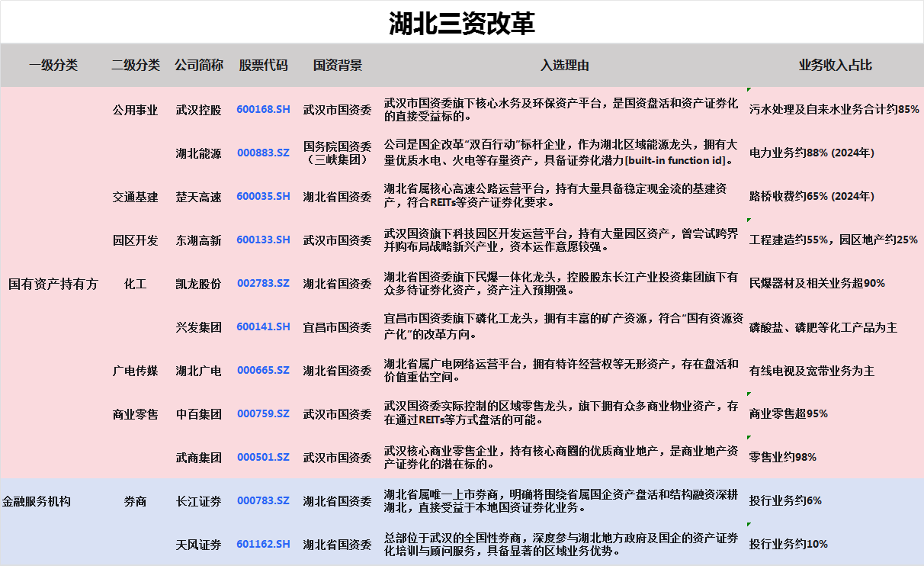The width and height of the screenshot is (924, 566).
Task: Open stock code link 600141.SH
Action: (x=263, y=326)
